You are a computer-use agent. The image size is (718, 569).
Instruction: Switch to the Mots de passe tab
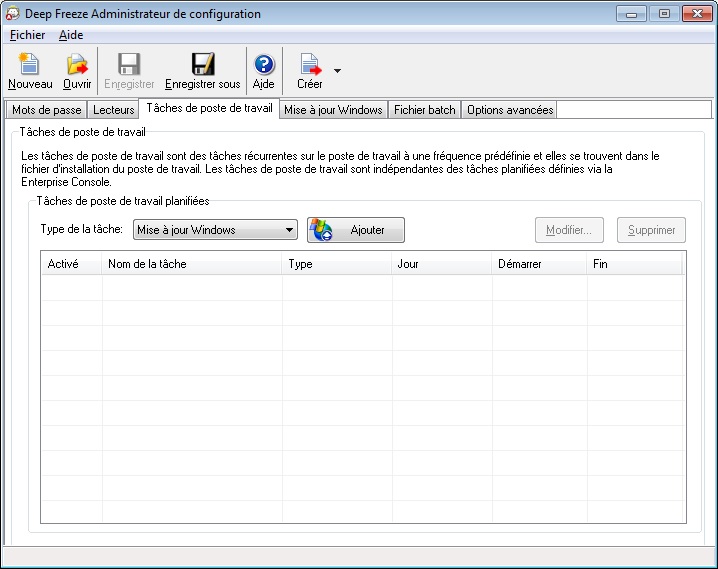click(47, 110)
